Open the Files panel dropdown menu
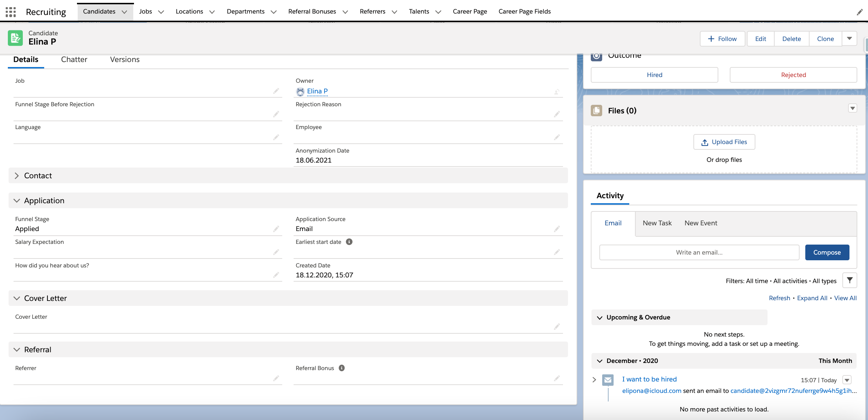 pos(852,108)
